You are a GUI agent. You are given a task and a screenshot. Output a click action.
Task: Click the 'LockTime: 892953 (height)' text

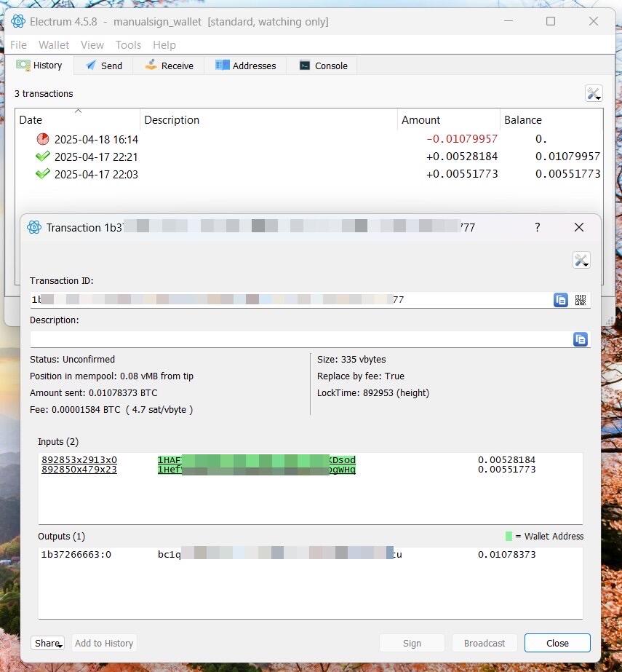pyautogui.click(x=373, y=393)
